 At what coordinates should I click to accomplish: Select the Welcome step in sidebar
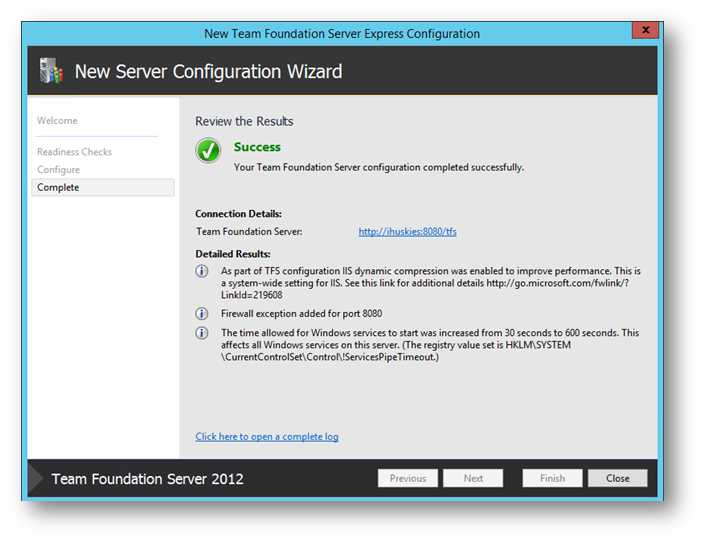[57, 121]
